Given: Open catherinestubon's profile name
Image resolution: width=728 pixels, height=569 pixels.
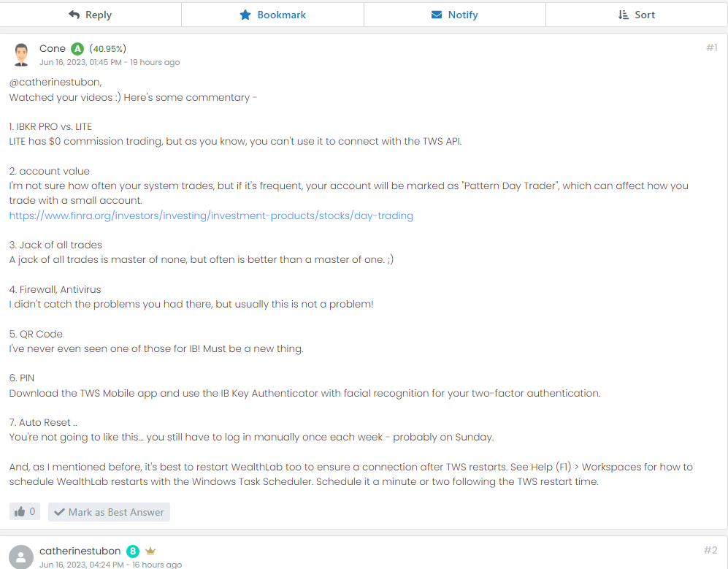Looking at the screenshot, I should coord(80,551).
